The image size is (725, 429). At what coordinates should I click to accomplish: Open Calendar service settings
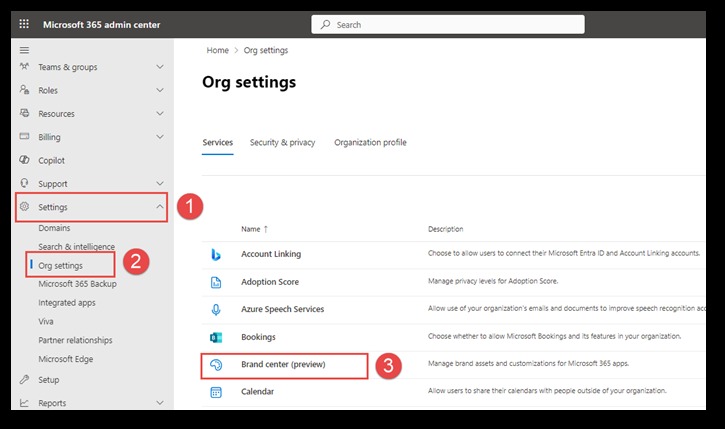coord(258,392)
